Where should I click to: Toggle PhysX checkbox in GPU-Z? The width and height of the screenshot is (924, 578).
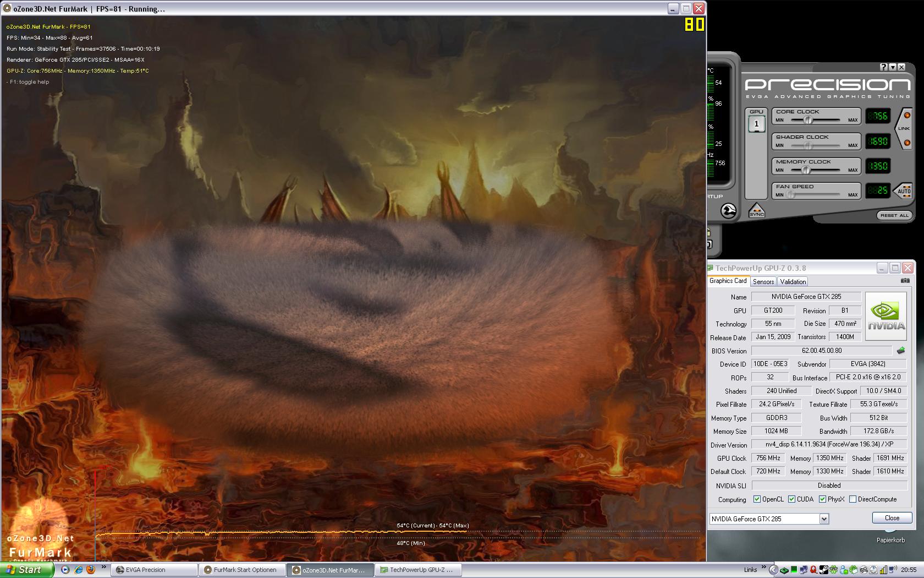[x=822, y=499]
